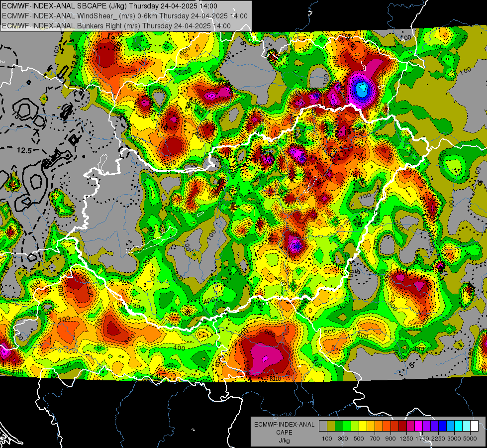
Task: Select the SBCAPE (J/kg) title line
Action: coord(110,6)
